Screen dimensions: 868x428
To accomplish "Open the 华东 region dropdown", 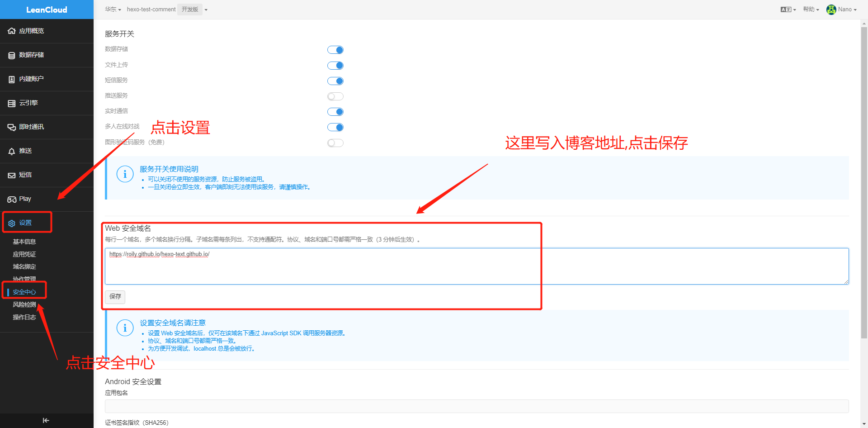I will click(113, 10).
